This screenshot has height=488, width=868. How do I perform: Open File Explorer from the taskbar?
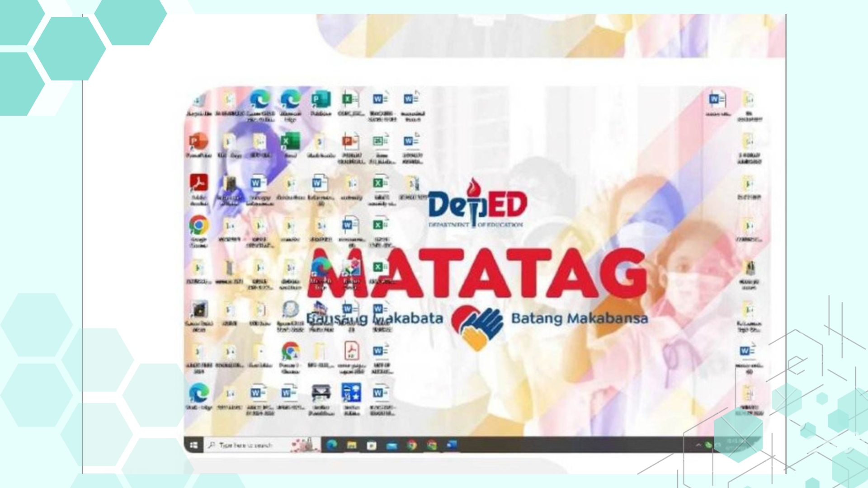coord(351,445)
